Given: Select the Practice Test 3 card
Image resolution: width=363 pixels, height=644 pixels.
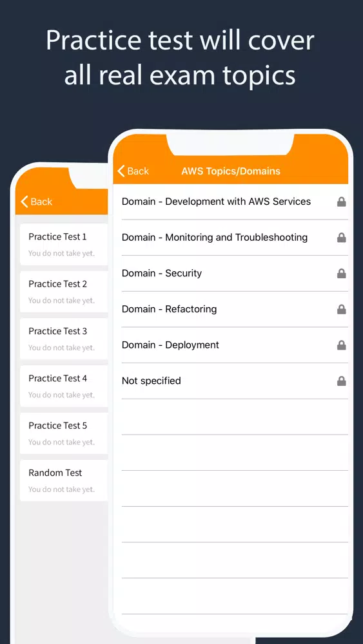Looking at the screenshot, I should 64,339.
